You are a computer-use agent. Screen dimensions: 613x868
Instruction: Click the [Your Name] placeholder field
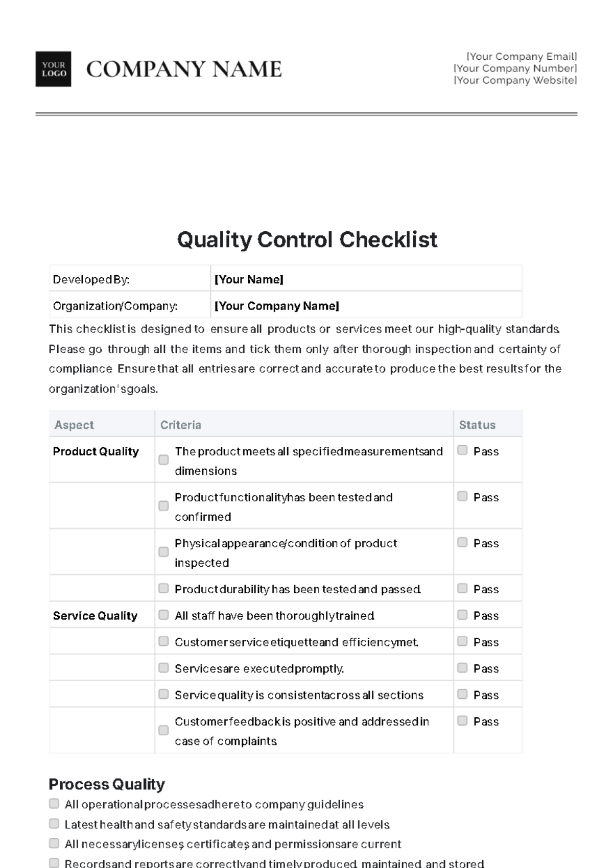pos(366,279)
